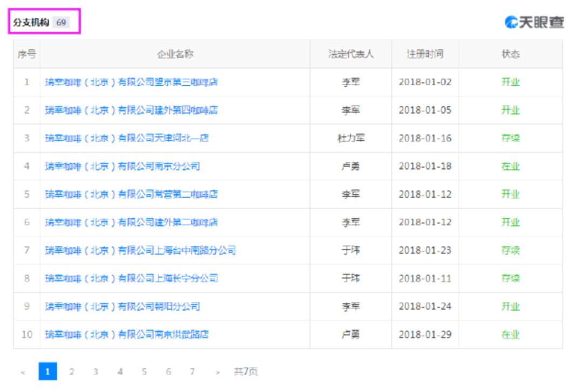Click the legal representative in the 望京第三咖啡店 row
Image resolution: width=583 pixels, height=392 pixels.
tap(351, 82)
